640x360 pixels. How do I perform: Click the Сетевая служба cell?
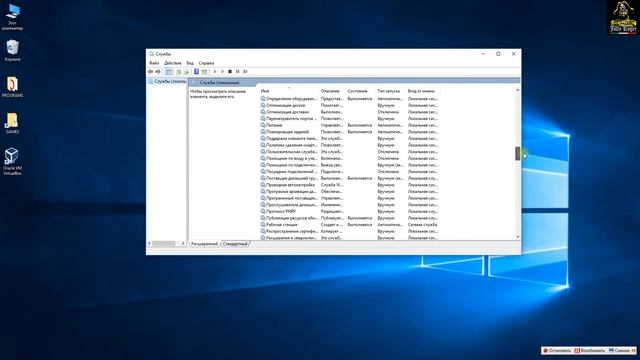[x=422, y=224]
